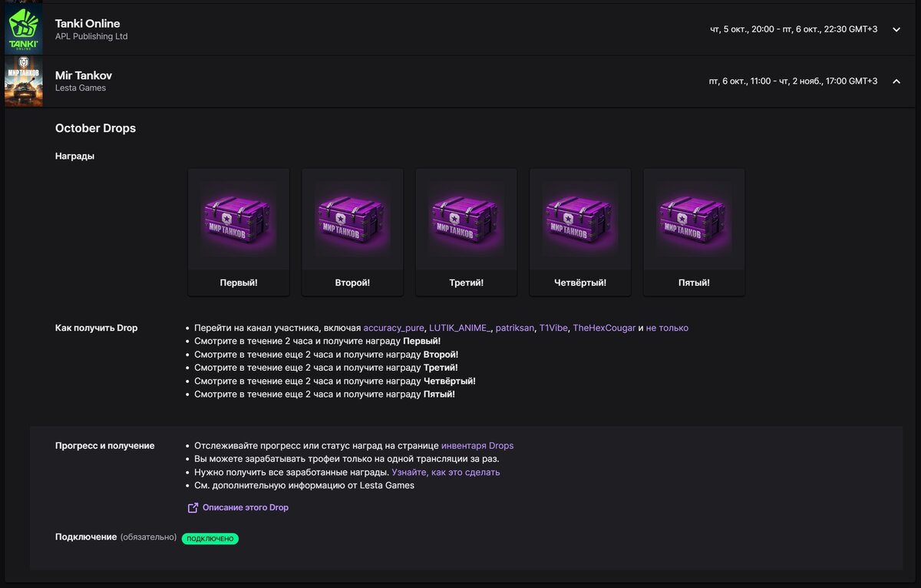Click the APL Publishing Ltd publisher name
The width and height of the screenshot is (921, 588).
tap(91, 37)
